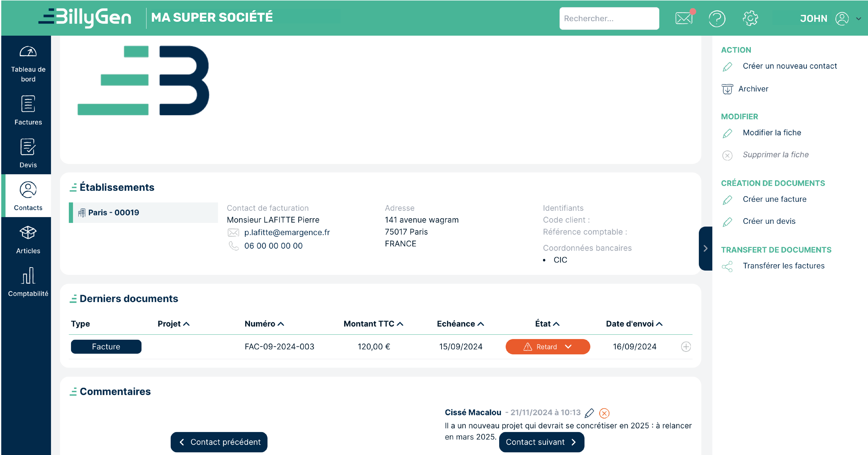Screen dimensions: 868x455
Task: Delete the Cissé Macalou comment via orange X
Action: 604,413
